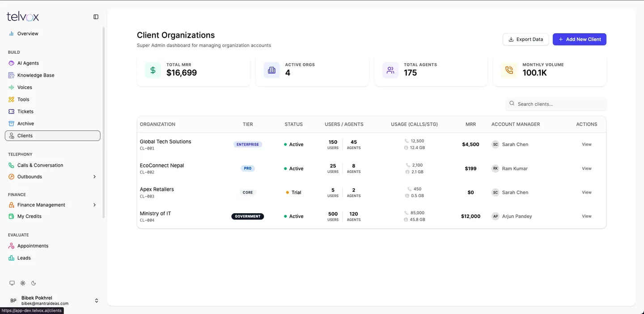The image size is (644, 314).
Task: View the EcoConnect Nepal client
Action: pyautogui.click(x=587, y=169)
